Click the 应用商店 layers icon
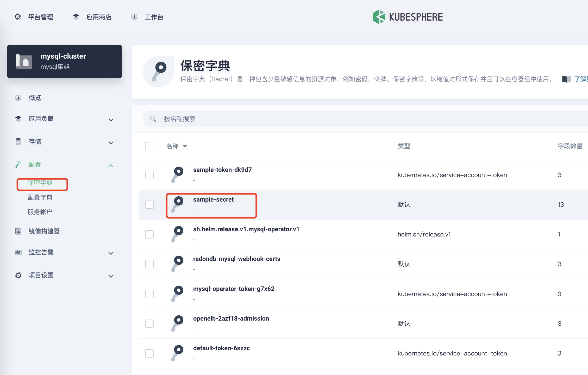Viewport: 588px width, 375px height. click(76, 17)
